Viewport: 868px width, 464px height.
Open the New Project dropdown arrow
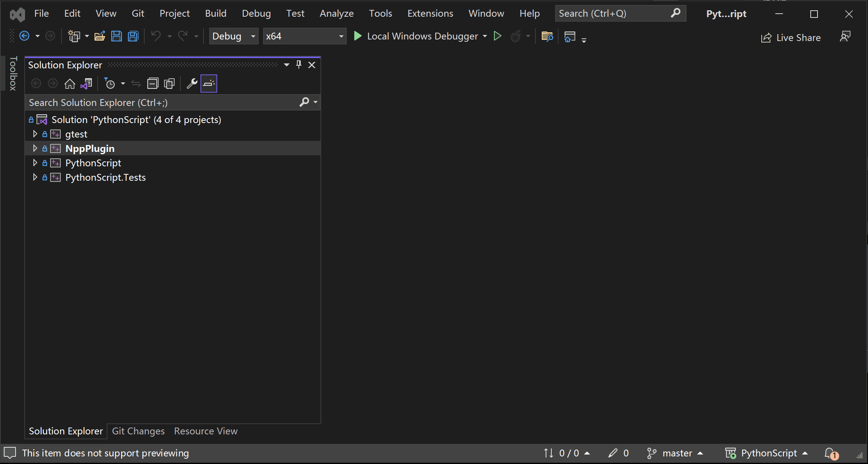point(87,36)
